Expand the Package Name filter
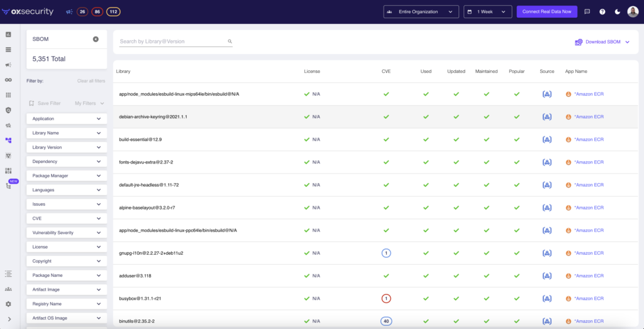 [67, 275]
